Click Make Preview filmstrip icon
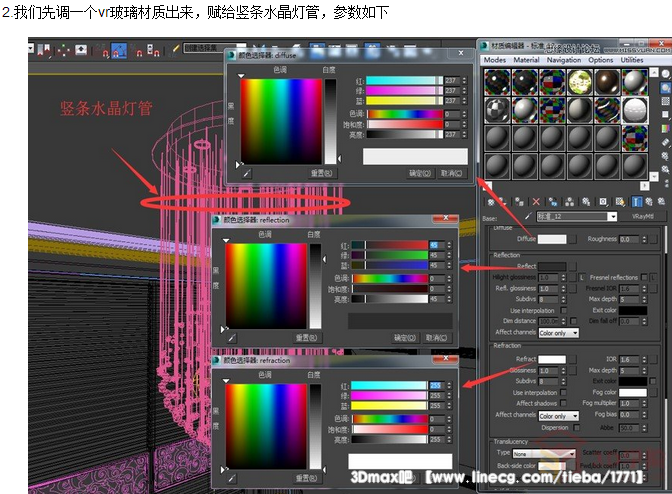The image size is (672, 494). [666, 141]
